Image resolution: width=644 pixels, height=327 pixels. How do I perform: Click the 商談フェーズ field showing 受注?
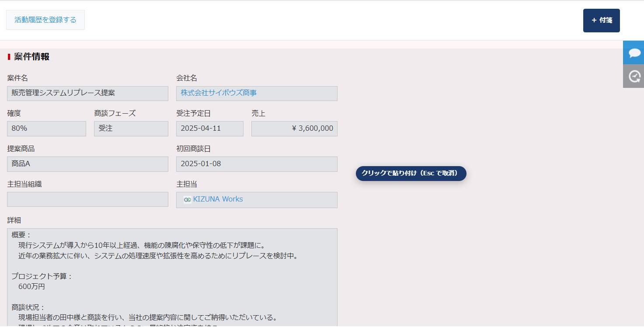pyautogui.click(x=131, y=129)
